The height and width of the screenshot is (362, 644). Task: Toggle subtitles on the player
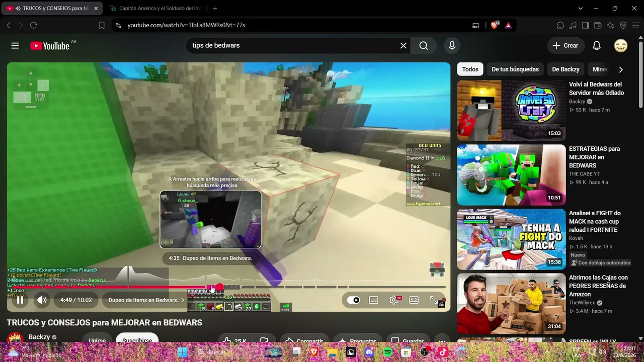pyautogui.click(x=374, y=300)
